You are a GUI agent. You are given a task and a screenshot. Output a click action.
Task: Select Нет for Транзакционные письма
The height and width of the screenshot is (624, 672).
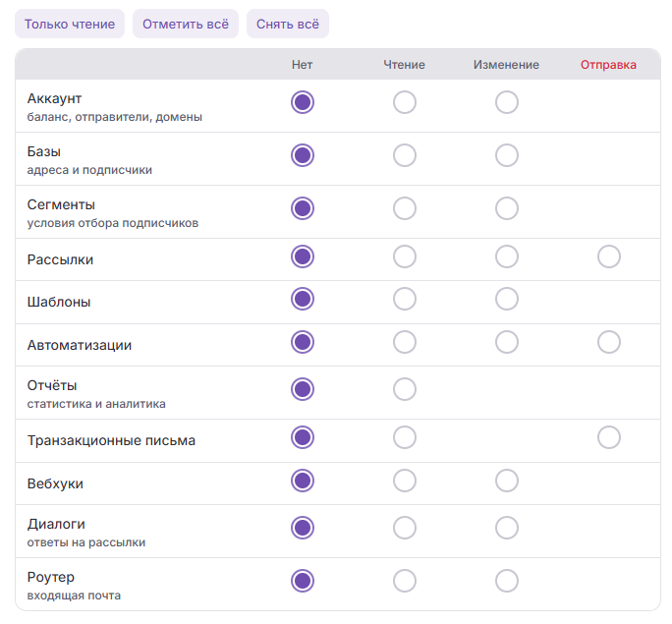(x=303, y=437)
